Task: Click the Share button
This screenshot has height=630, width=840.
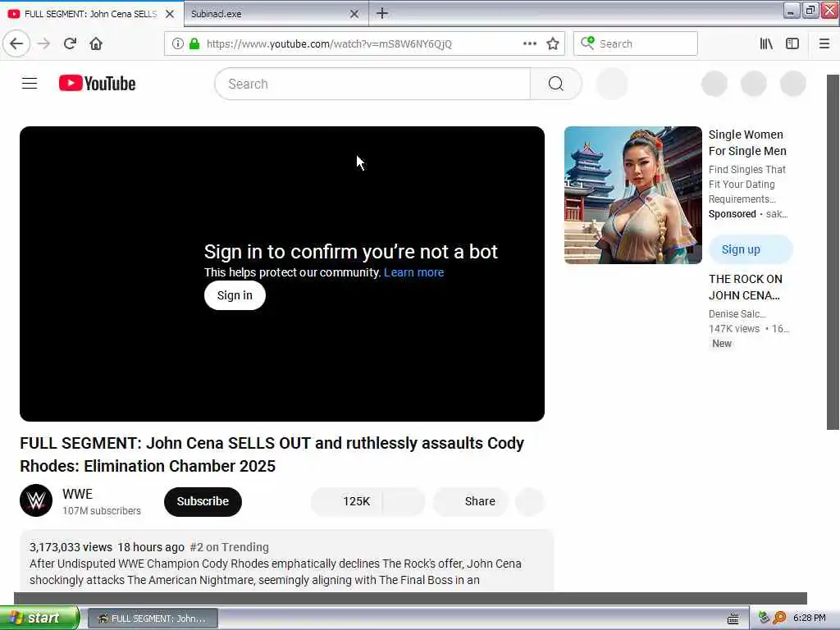Action: pos(470,501)
